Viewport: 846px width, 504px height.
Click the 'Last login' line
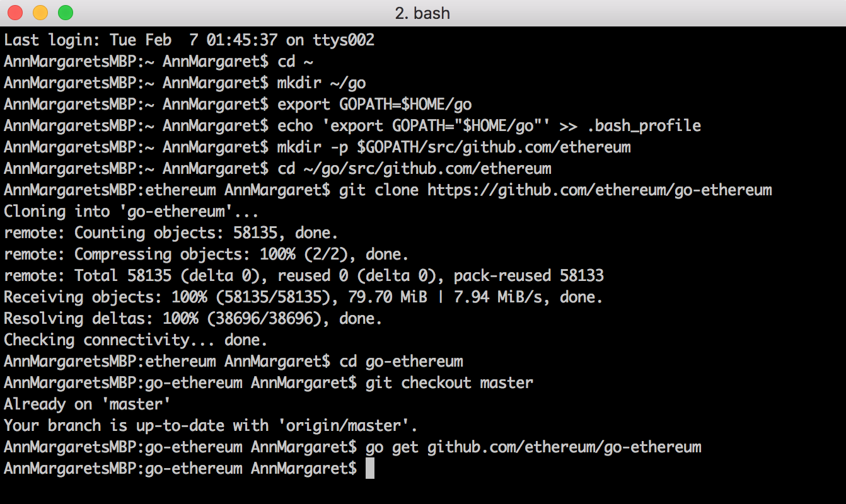coord(189,40)
